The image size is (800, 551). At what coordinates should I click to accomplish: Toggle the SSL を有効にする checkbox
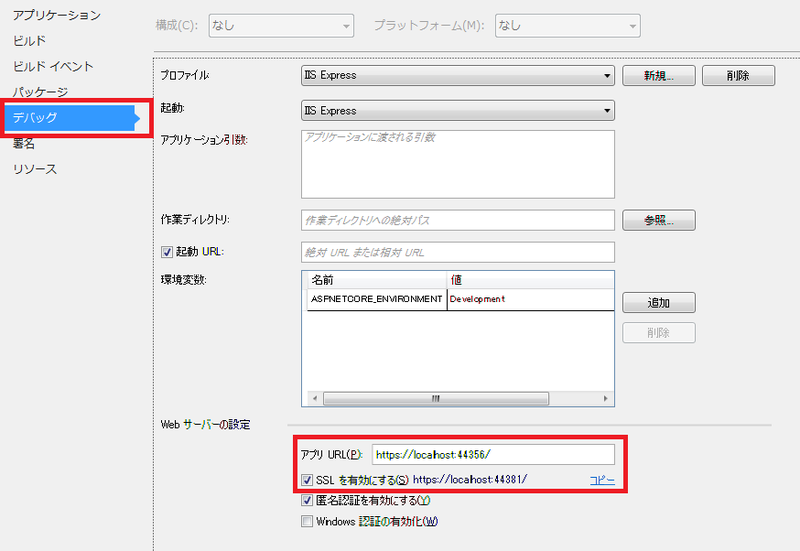click(x=307, y=480)
